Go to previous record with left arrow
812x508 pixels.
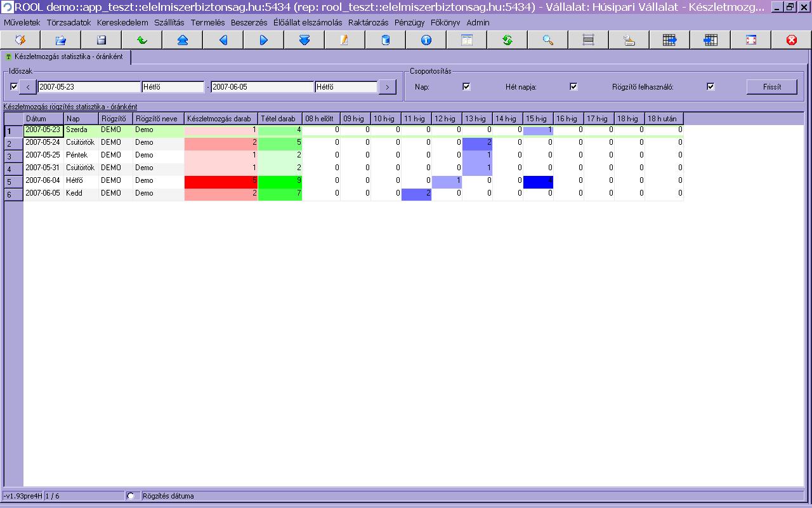click(x=223, y=40)
